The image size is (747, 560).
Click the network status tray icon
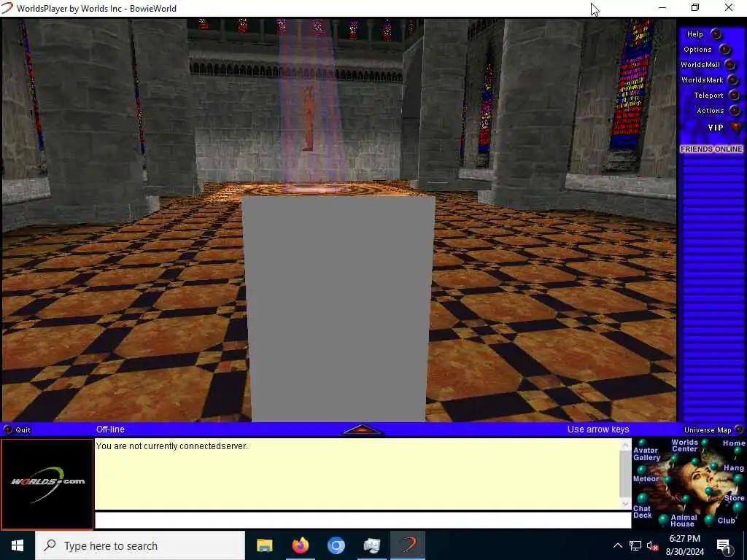635,545
